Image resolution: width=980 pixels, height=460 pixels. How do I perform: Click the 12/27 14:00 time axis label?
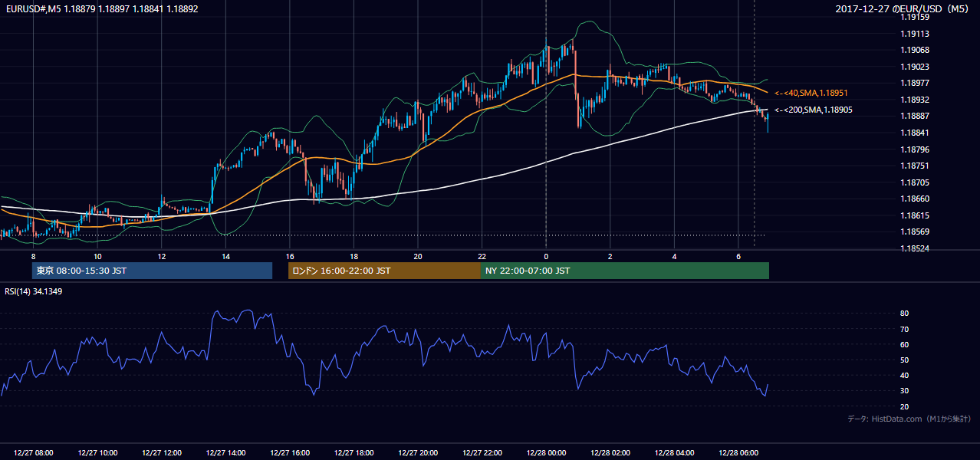pos(225,453)
